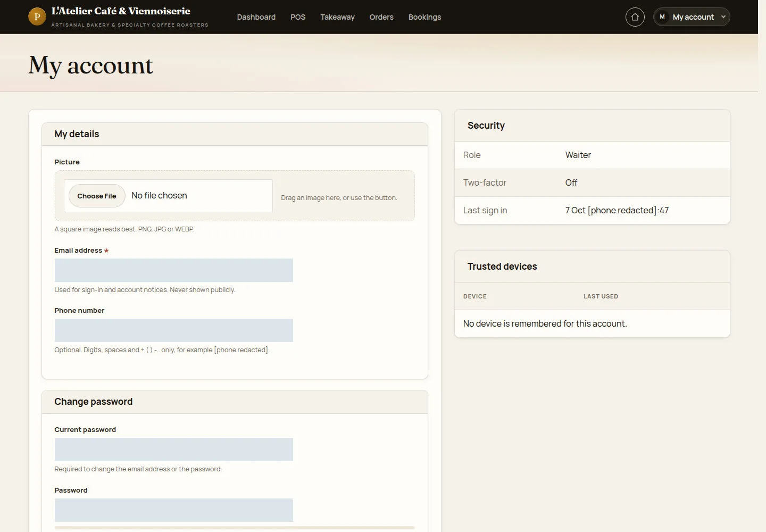Viewport: 766px width, 532px height.
Task: Click the 'Security' panel heading
Action: click(486, 126)
